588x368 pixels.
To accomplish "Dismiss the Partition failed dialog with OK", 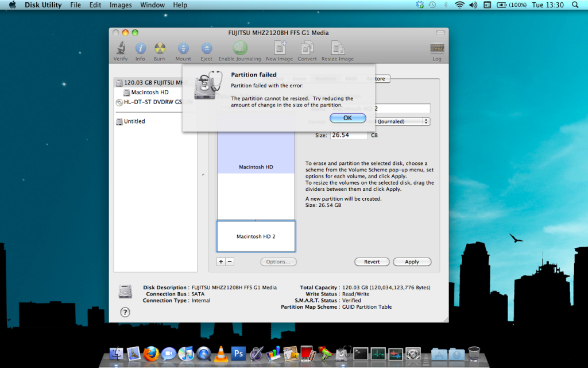I will 347,118.
